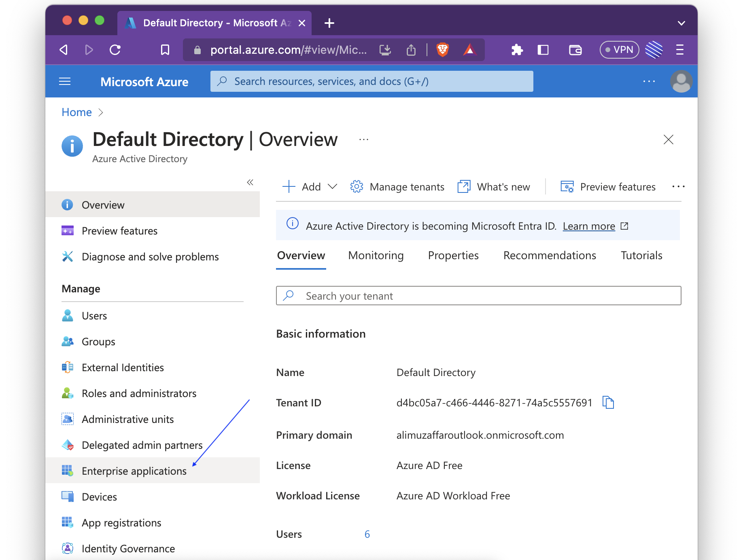Open Brave Shields lion icon
This screenshot has height=560, width=743.
click(443, 50)
